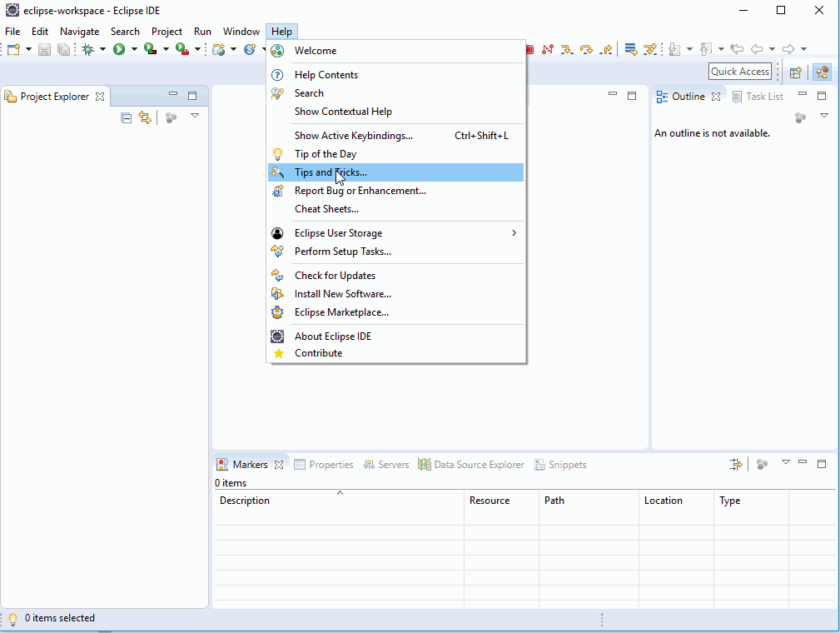Open the Next Annotation dropdown arrow
Viewport: 840px width, 633px height.
click(x=689, y=49)
